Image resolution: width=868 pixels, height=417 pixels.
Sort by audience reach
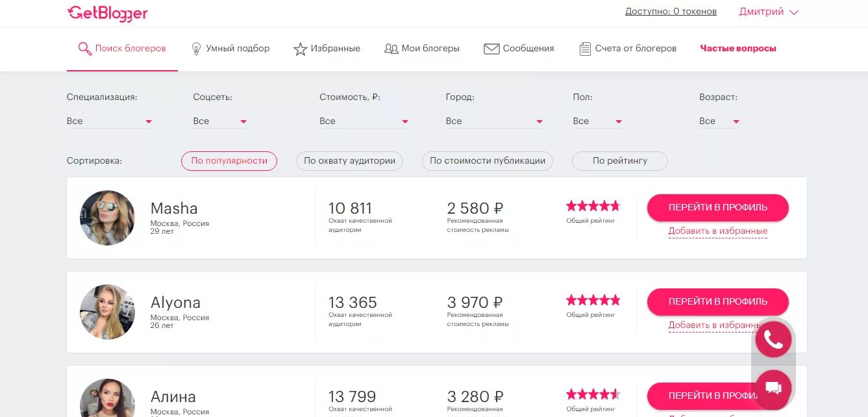[x=349, y=161]
